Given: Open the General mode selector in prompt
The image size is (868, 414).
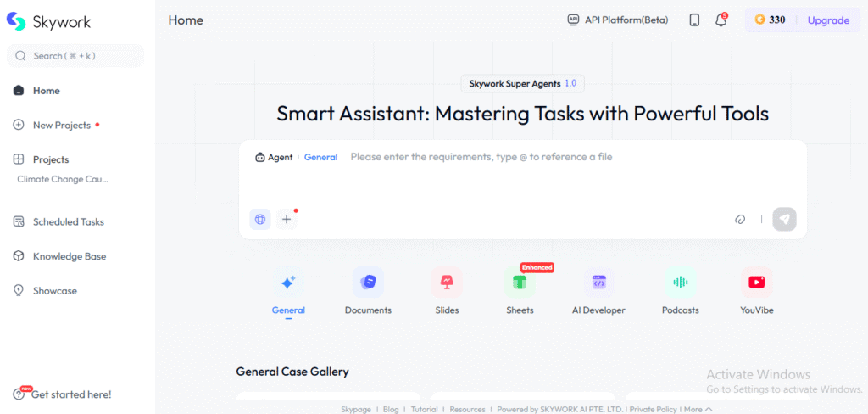Looking at the screenshot, I should click(x=320, y=158).
